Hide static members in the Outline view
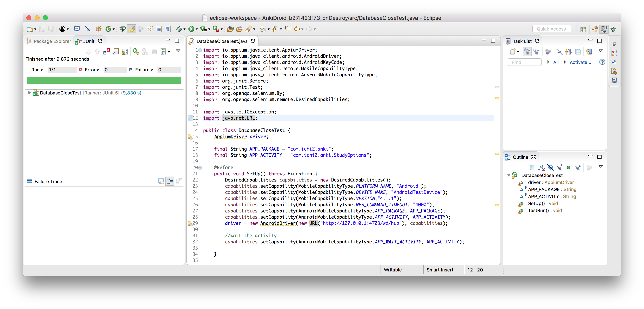 pos(559,167)
